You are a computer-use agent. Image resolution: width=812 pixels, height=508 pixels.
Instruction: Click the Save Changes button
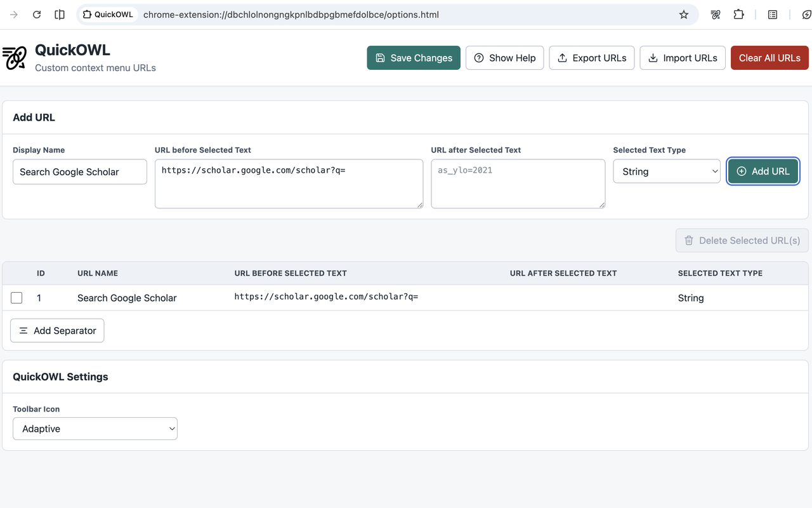point(414,58)
